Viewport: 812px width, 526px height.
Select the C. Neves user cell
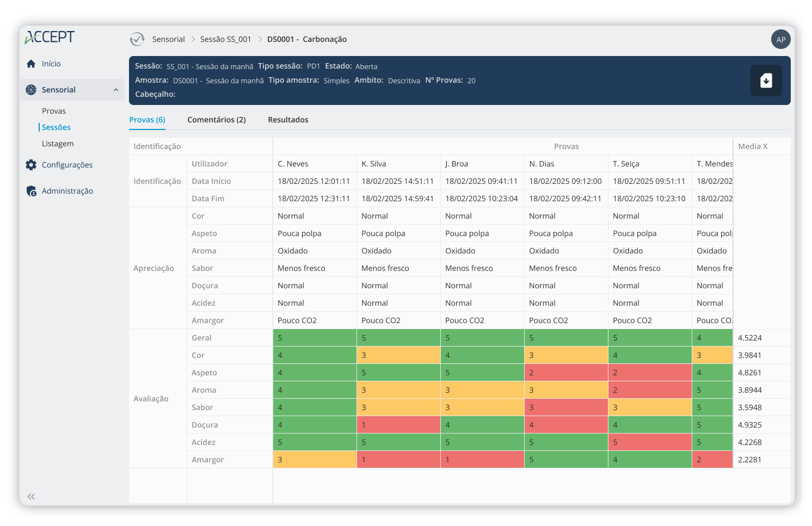click(315, 164)
